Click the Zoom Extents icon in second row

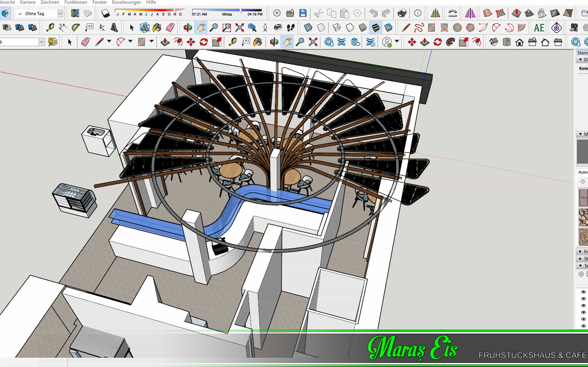point(239,28)
